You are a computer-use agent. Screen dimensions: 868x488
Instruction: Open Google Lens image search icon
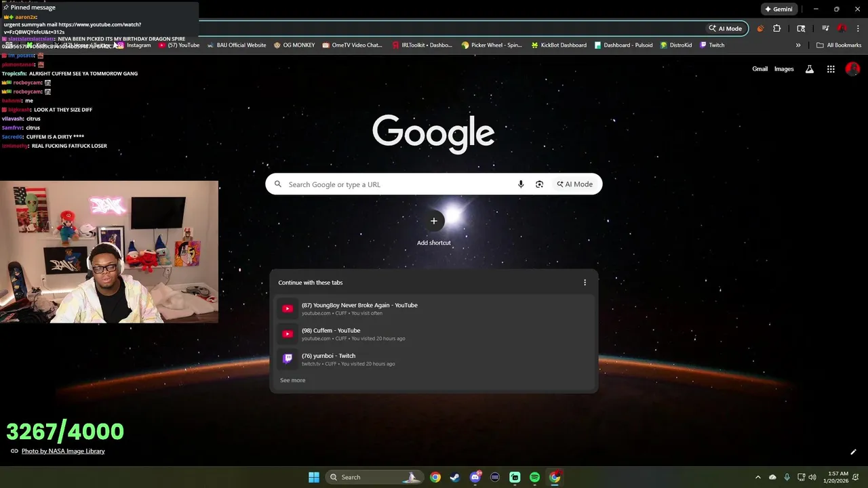pos(539,184)
